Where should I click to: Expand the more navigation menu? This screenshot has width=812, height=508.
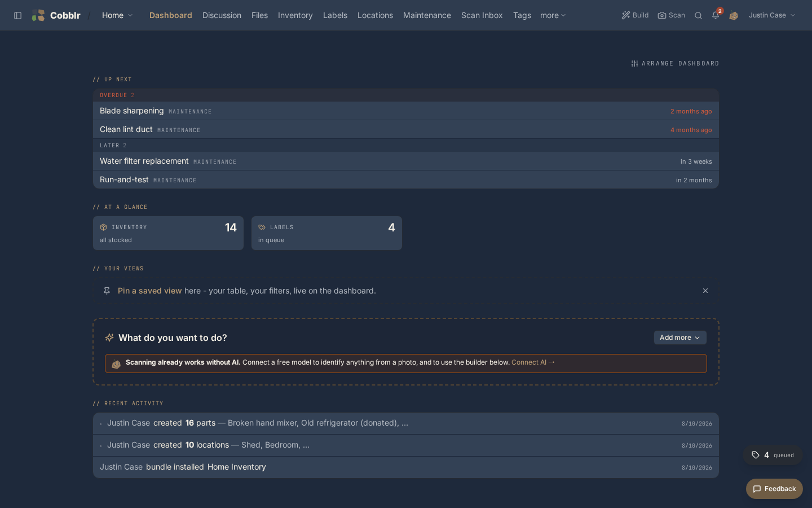[x=553, y=15]
